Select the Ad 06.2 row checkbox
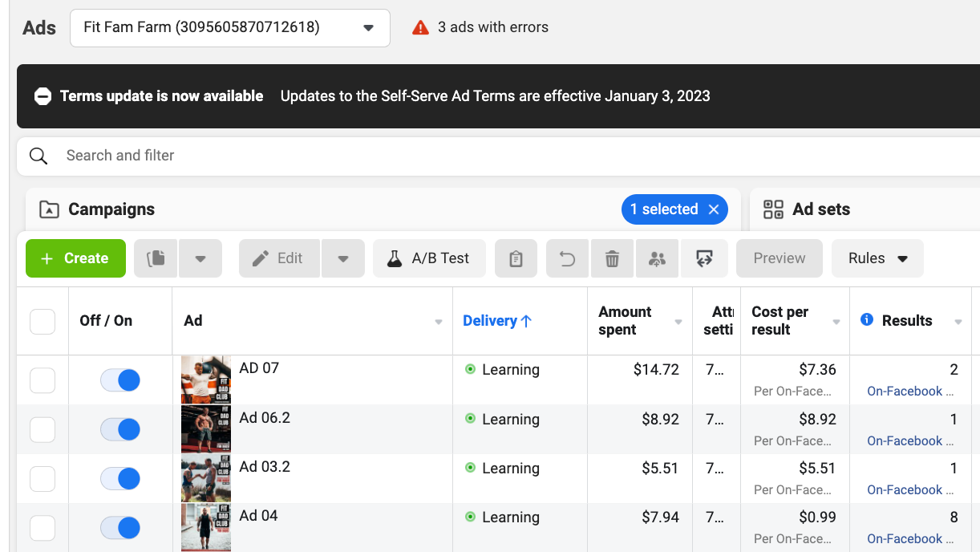Screen dimensions: 980x552 tap(43, 430)
